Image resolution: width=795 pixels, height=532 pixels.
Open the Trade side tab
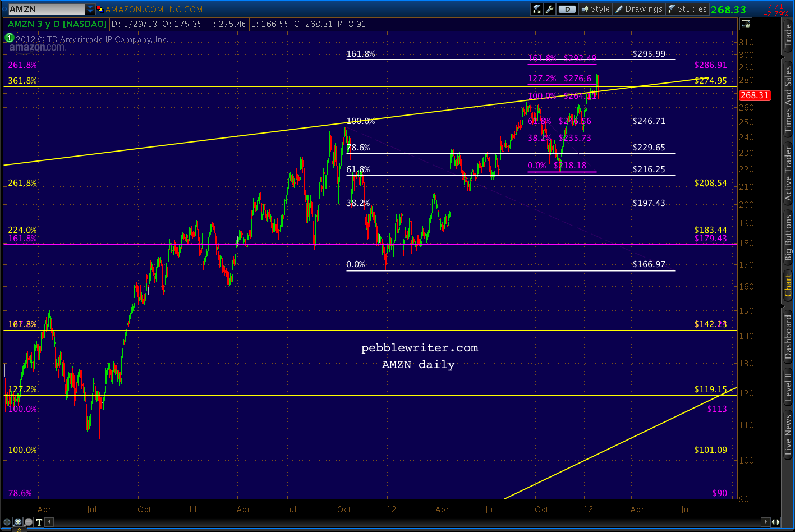(788, 36)
